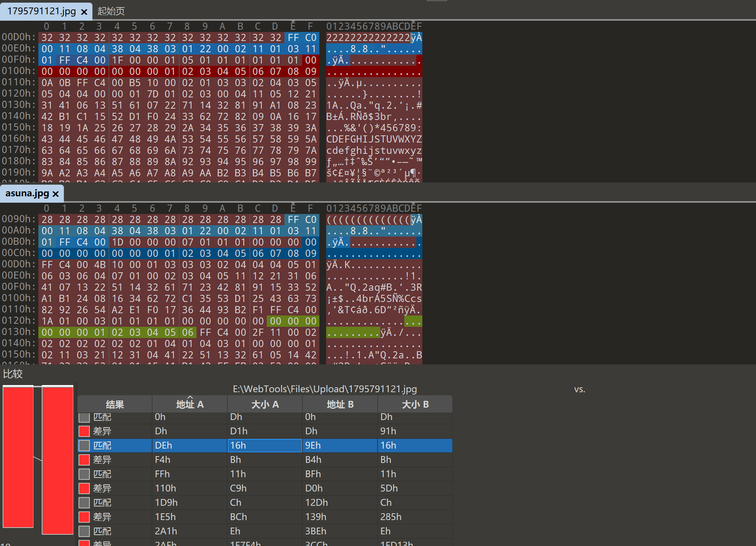Select the 匹配 row at address FFh
756x546 pixels.
[x=265, y=474]
